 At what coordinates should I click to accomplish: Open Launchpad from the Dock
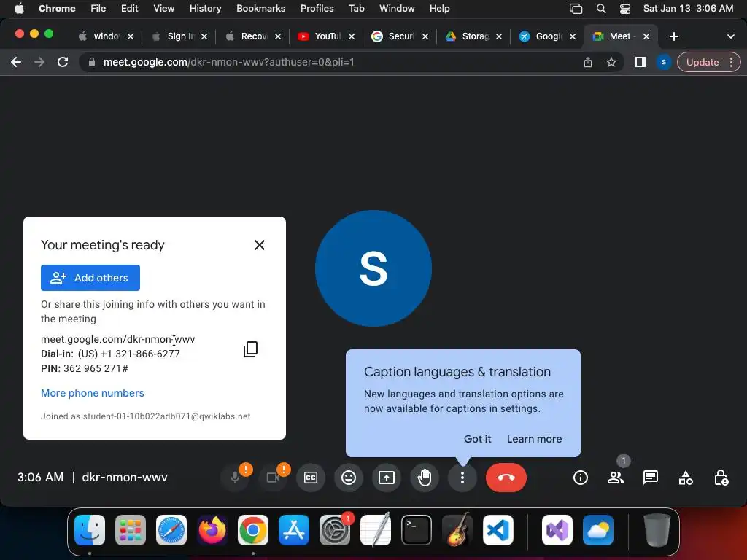point(131,530)
